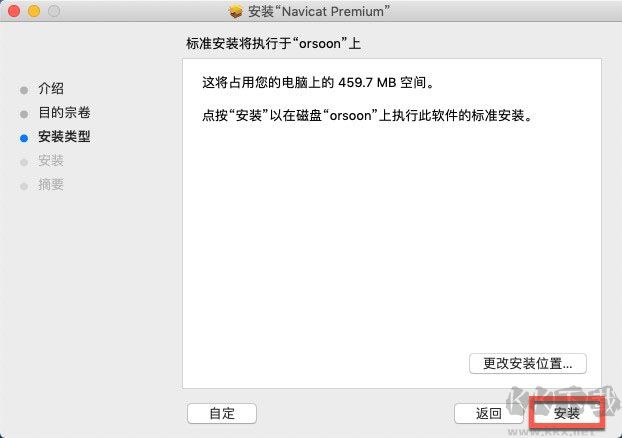Click the gray bullet beside 介绍
The width and height of the screenshot is (622, 438).
click(24, 90)
